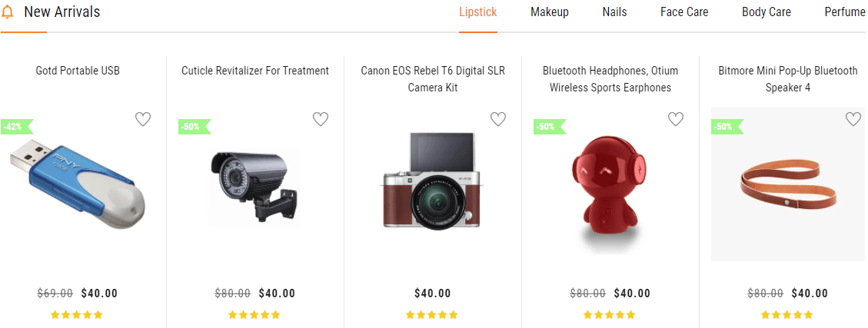
Task: Click the security camera product image
Action: click(254, 187)
